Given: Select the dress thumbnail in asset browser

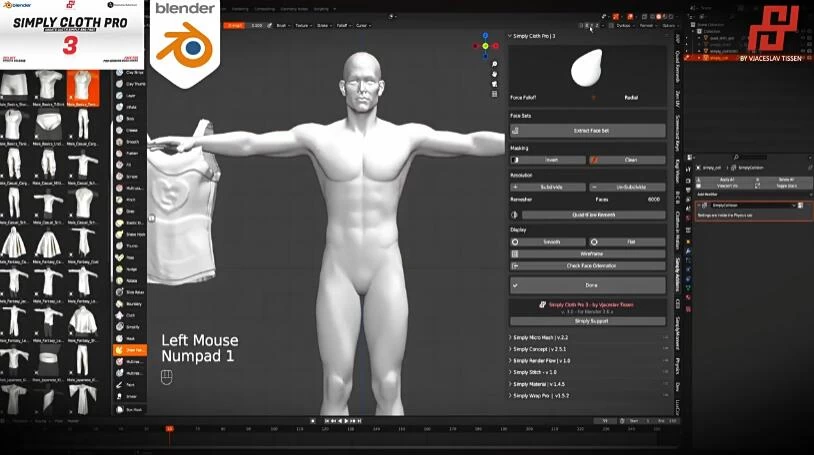Looking at the screenshot, I should click(x=15, y=241).
